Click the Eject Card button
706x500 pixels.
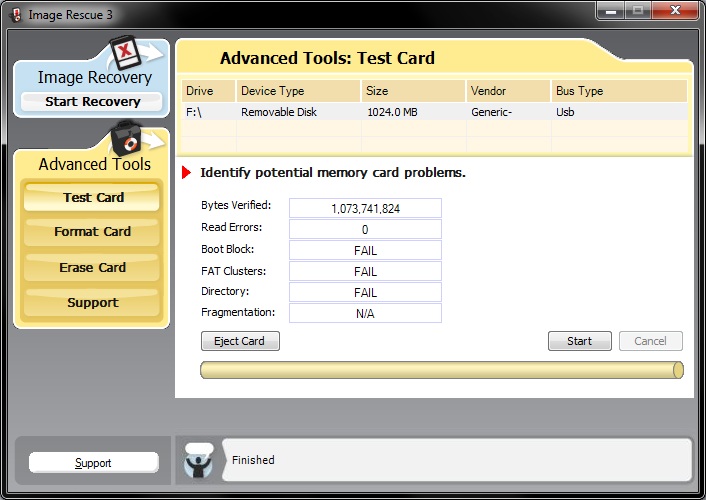pyautogui.click(x=240, y=341)
